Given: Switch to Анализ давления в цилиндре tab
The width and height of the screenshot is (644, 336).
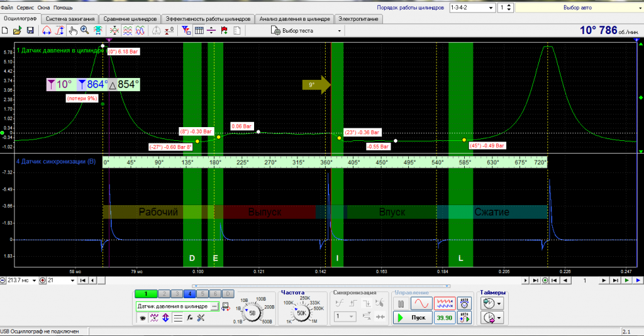Looking at the screenshot, I should coord(294,19).
